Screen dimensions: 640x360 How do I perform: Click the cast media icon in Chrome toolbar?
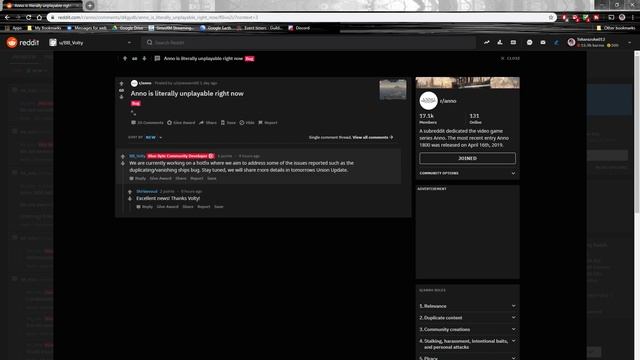click(x=611, y=18)
